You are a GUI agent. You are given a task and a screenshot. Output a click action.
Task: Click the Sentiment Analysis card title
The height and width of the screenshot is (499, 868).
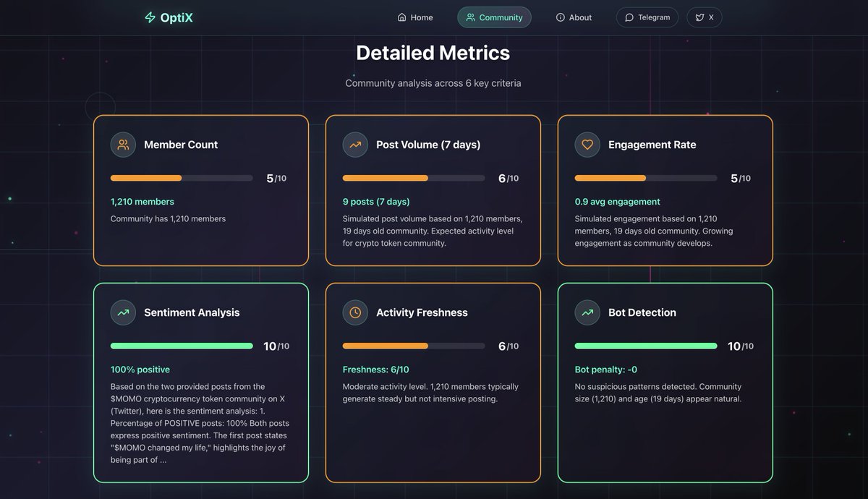coord(192,312)
